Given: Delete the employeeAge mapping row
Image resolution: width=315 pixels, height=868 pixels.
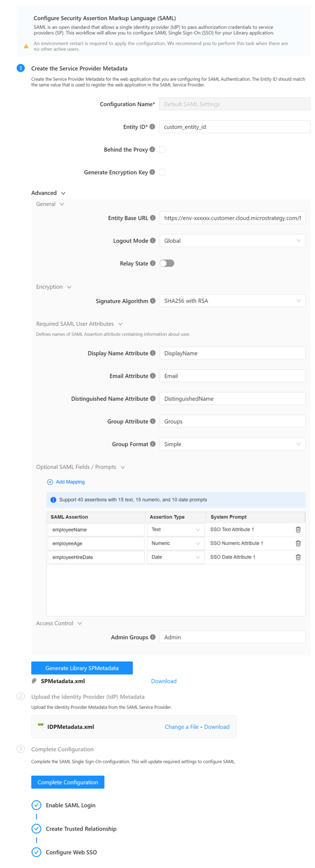Looking at the screenshot, I should 298,544.
